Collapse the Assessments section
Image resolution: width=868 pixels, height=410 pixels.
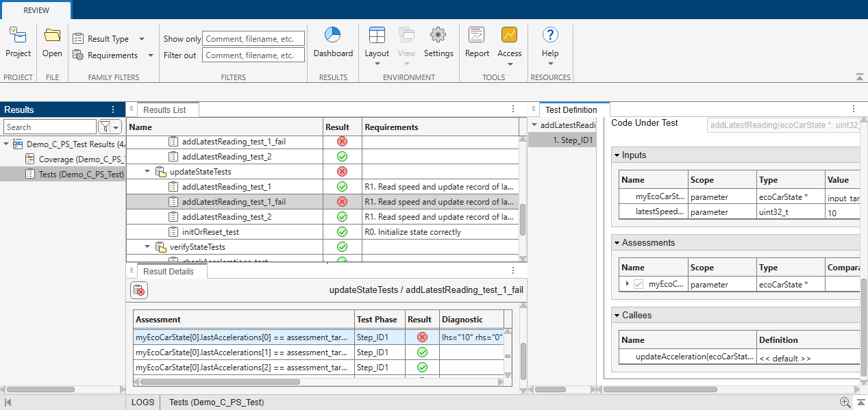coord(617,243)
